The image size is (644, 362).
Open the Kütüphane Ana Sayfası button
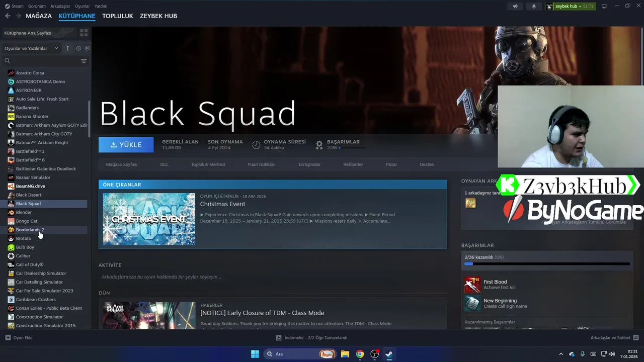(x=39, y=33)
